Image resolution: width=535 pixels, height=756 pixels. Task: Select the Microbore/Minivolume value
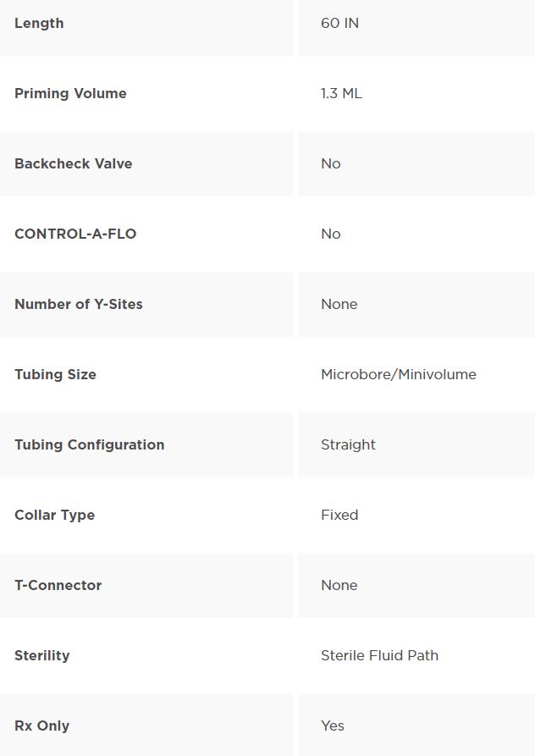(x=399, y=375)
